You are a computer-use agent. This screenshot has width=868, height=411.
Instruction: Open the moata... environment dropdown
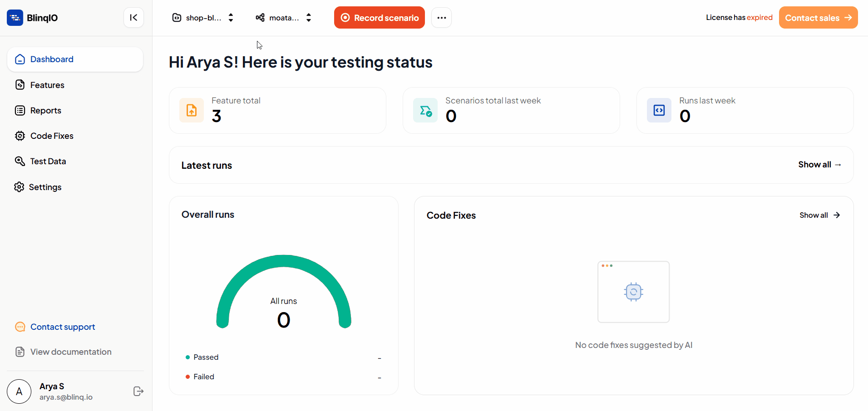pyautogui.click(x=284, y=18)
